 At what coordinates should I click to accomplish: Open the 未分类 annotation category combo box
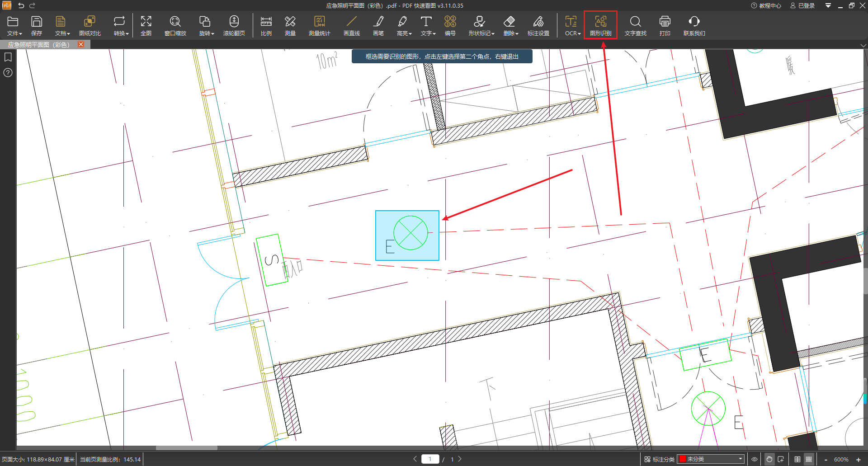click(711, 459)
